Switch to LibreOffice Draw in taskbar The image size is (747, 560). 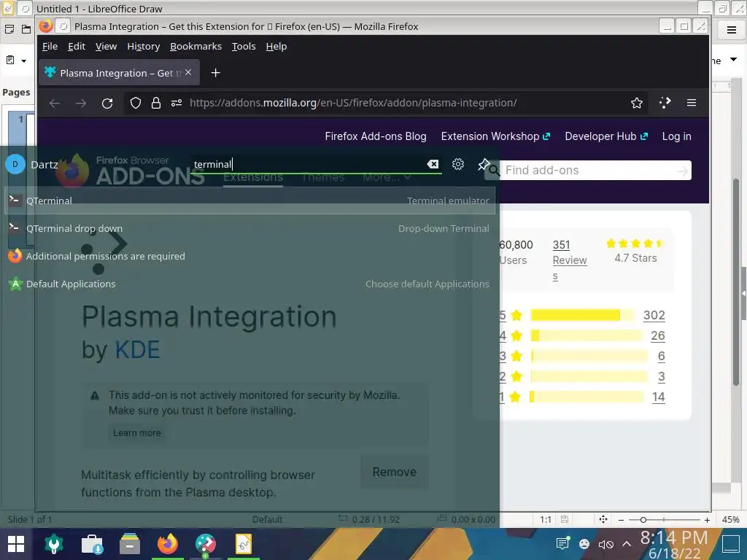[x=244, y=544]
